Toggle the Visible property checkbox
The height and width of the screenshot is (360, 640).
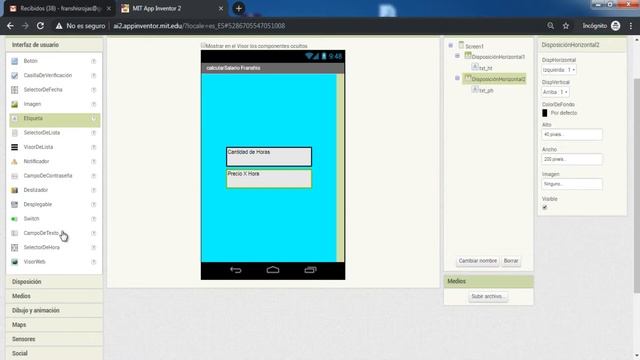544,207
